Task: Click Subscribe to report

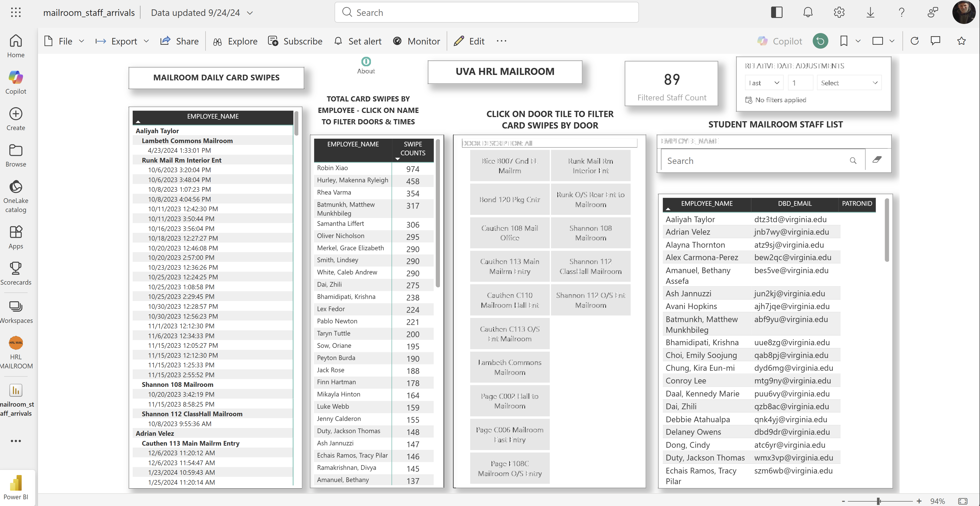Action: [295, 41]
